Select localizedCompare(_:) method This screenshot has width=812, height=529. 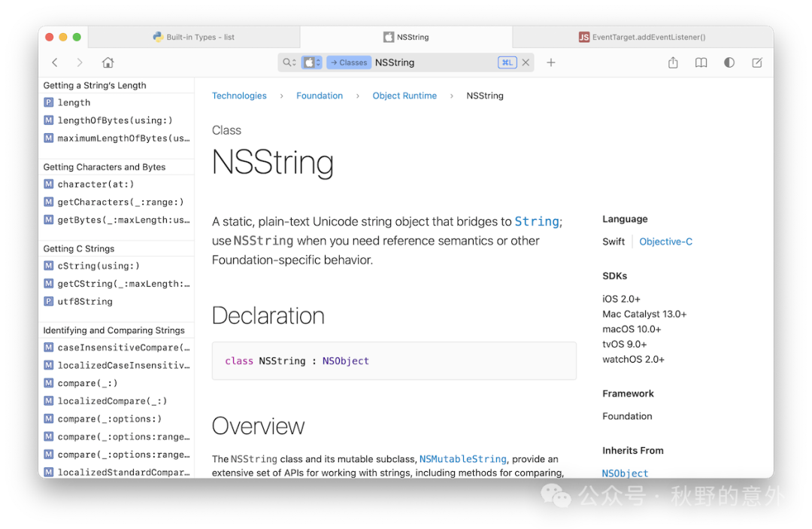pos(117,401)
